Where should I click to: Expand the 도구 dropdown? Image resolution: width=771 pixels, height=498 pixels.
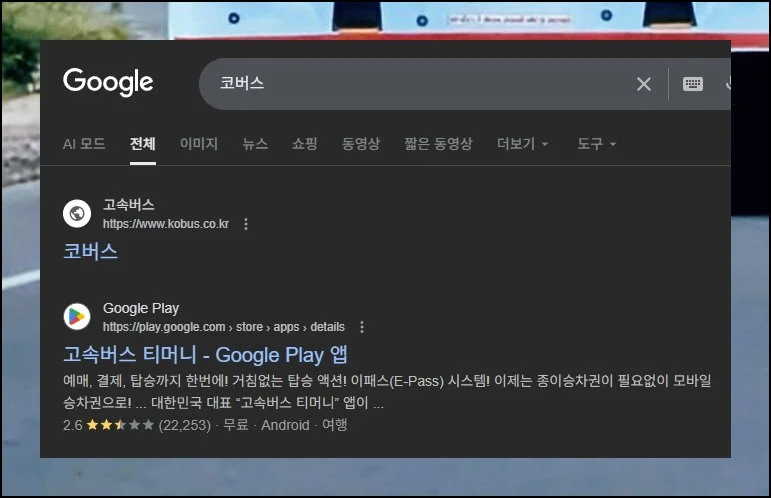[x=596, y=144]
